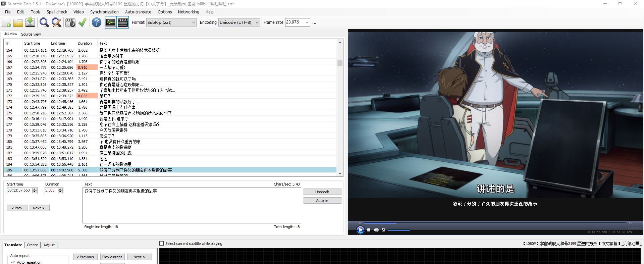
Task: Open the Edit menu
Action: (x=20, y=12)
